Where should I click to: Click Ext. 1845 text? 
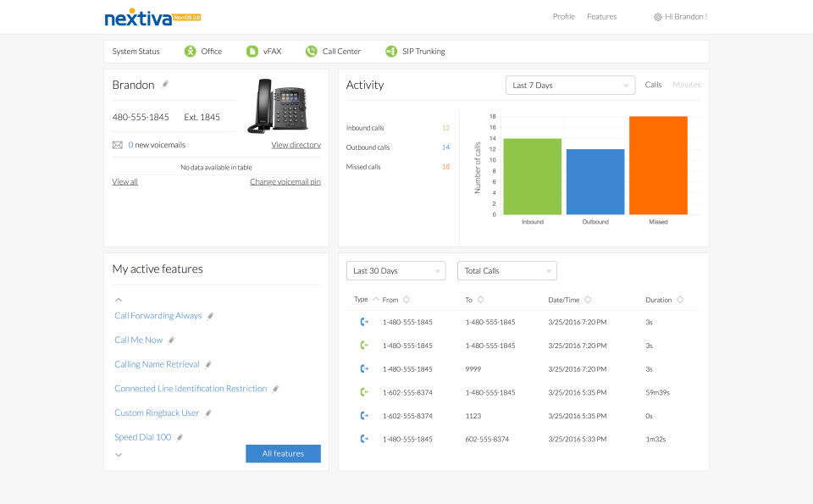(202, 117)
